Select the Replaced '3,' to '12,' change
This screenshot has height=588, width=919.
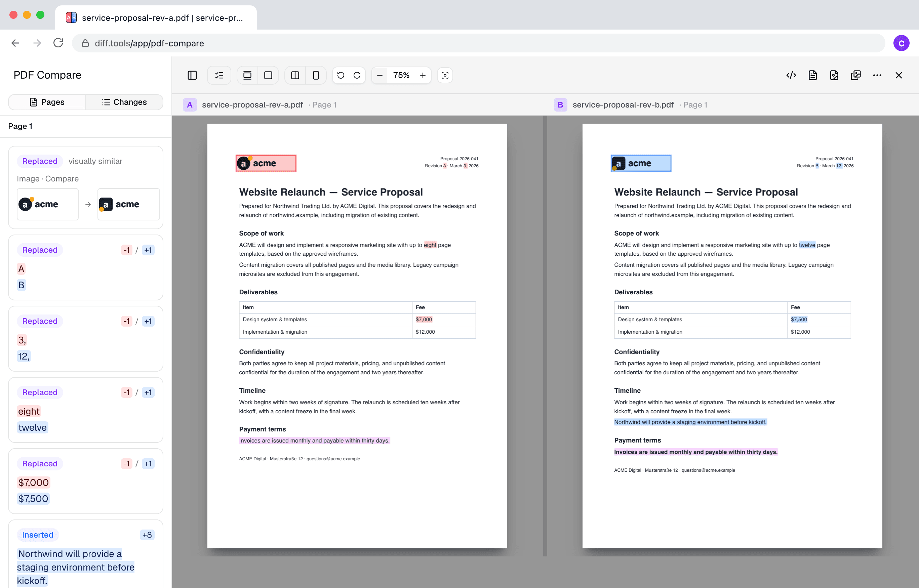86,339
